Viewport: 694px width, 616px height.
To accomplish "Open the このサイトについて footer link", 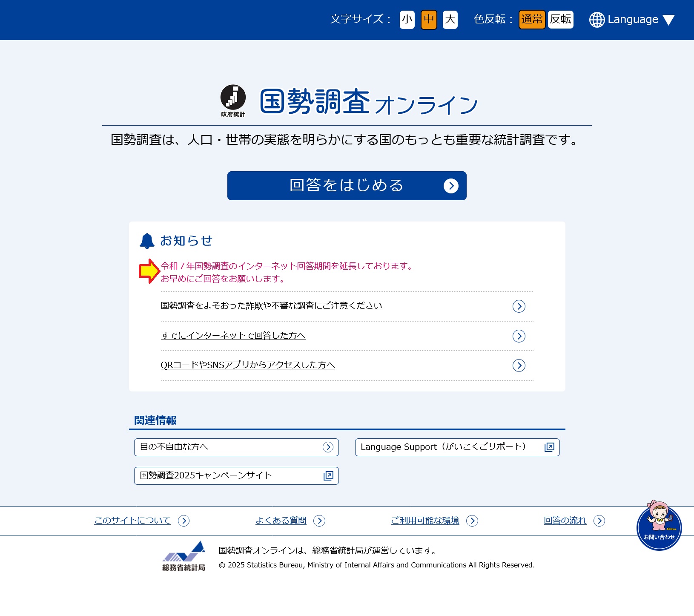I will coord(132,521).
